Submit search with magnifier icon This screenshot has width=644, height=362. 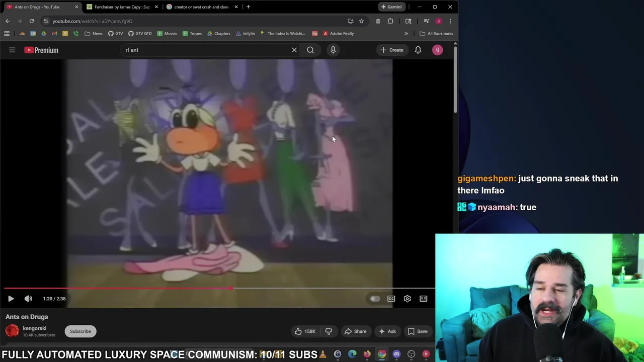[310, 50]
